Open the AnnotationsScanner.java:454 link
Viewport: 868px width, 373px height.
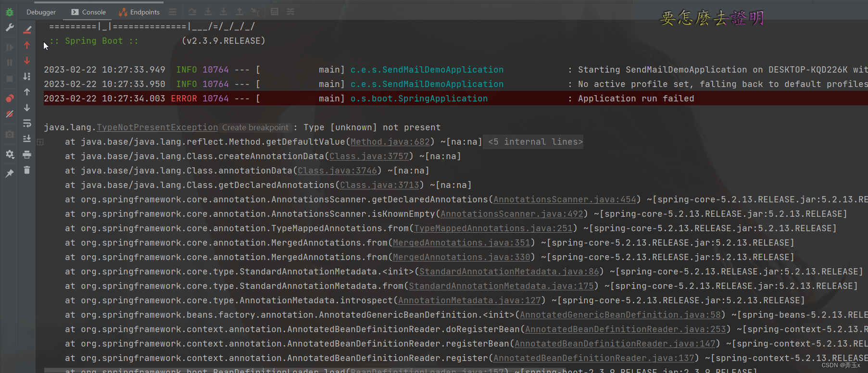pyautogui.click(x=565, y=199)
